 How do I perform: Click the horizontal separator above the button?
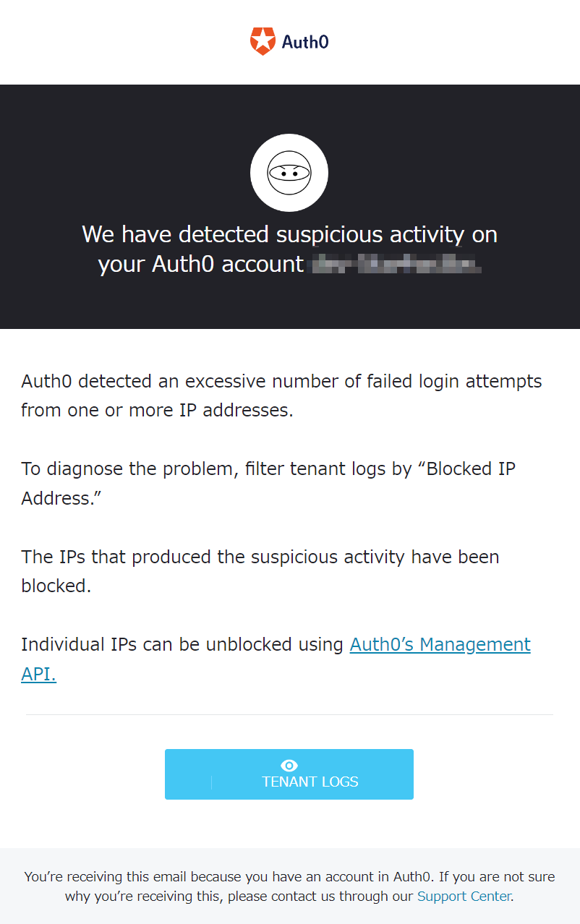pos(289,715)
